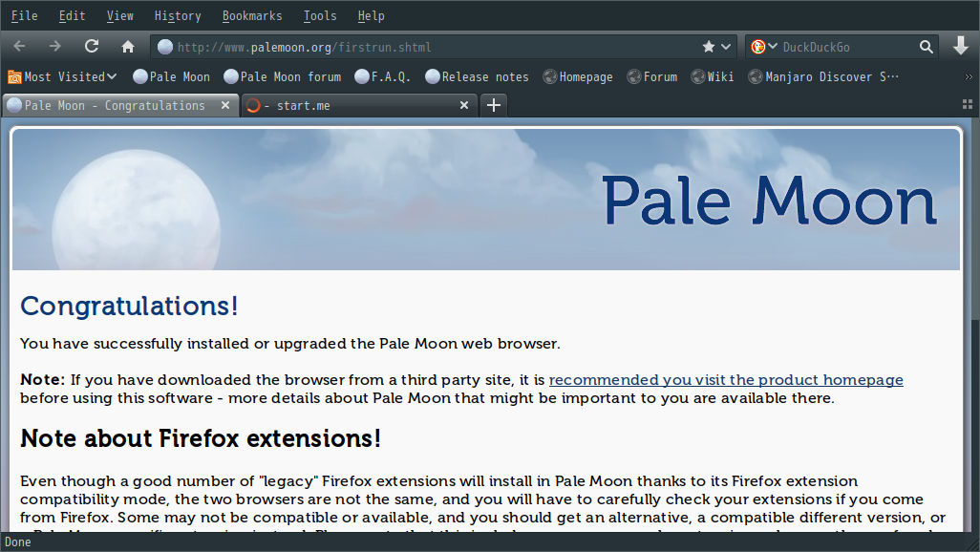The height and width of the screenshot is (552, 980).
Task: Open the Bookmarks menu
Action: coord(252,15)
